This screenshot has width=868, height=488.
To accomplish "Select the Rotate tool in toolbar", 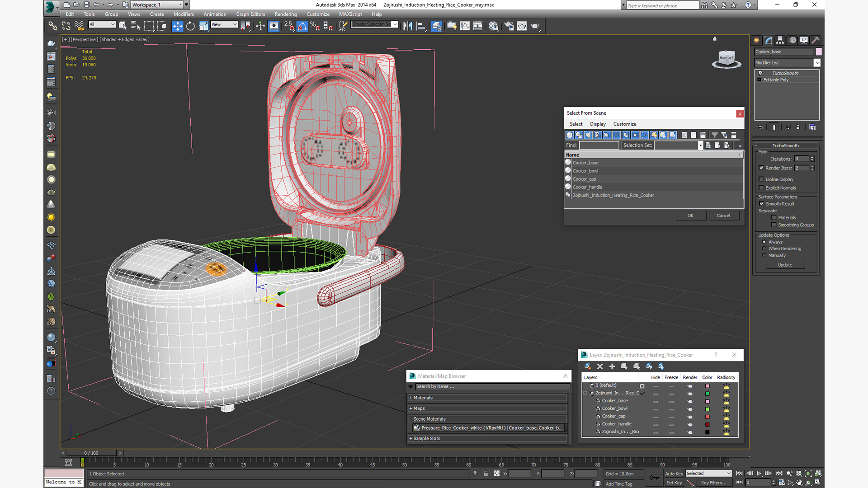I will point(190,26).
